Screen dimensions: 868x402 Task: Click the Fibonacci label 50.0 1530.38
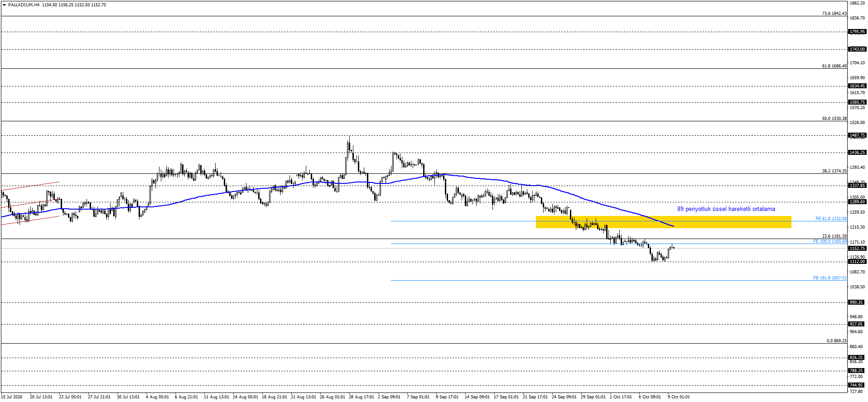(834, 119)
